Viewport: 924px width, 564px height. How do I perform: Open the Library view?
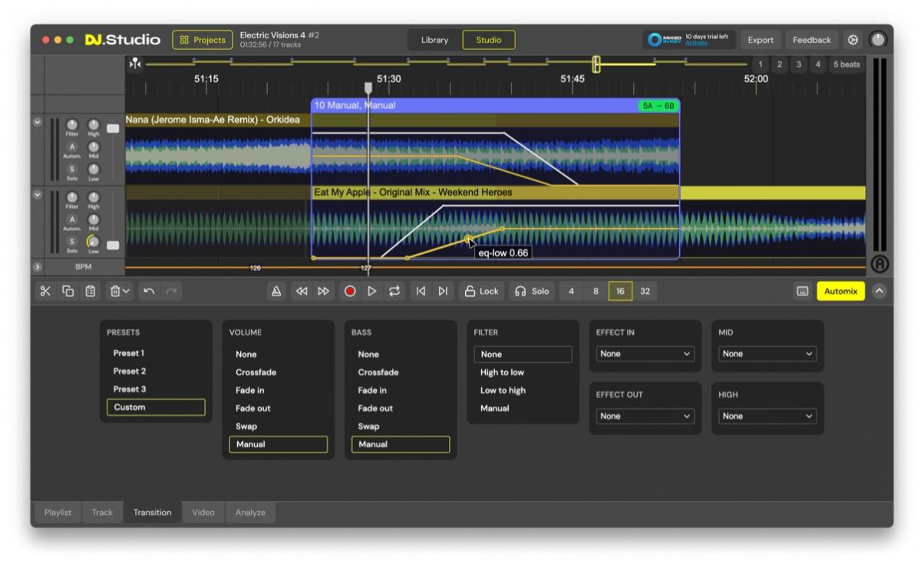tap(434, 40)
